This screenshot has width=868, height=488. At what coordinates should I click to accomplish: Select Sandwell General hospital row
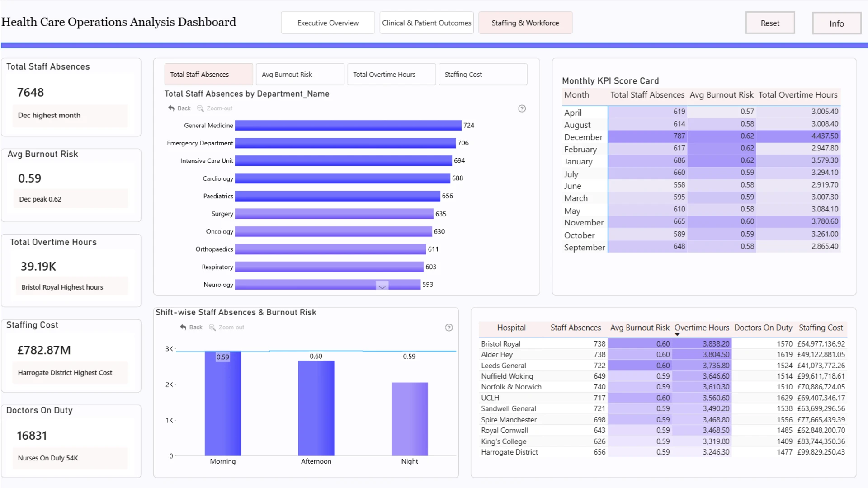663,409
